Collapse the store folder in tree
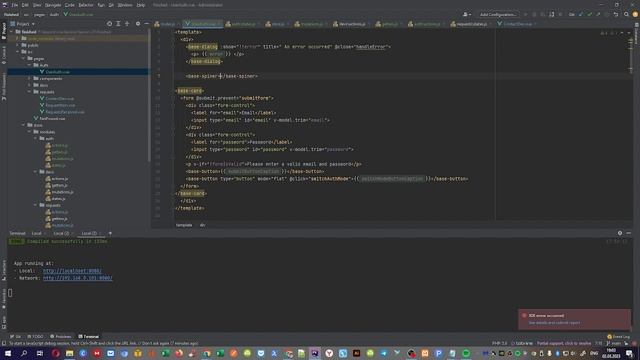 click(24, 125)
